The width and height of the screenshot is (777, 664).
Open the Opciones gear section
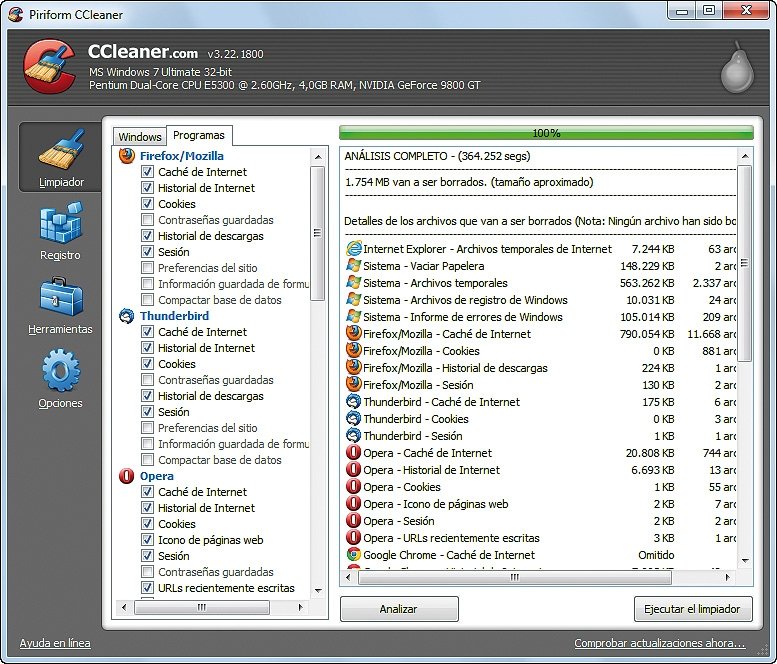(x=60, y=379)
